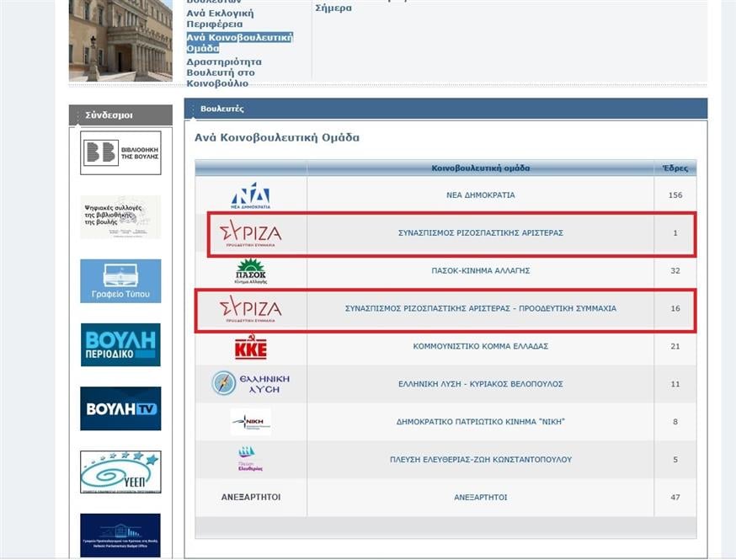Click the NIKI party logo
This screenshot has width=736, height=560.
[x=251, y=422]
